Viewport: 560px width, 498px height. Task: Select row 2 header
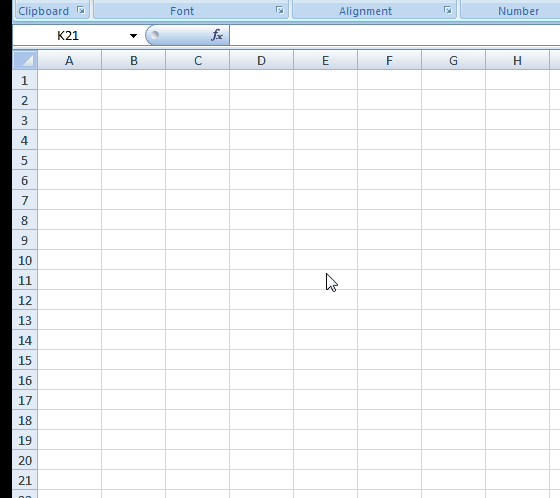[25, 100]
